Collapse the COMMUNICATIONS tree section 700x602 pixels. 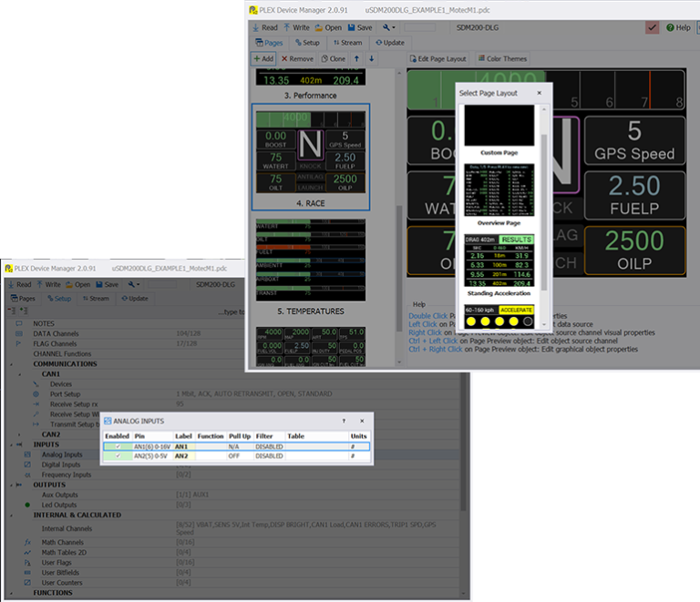pyautogui.click(x=10, y=363)
